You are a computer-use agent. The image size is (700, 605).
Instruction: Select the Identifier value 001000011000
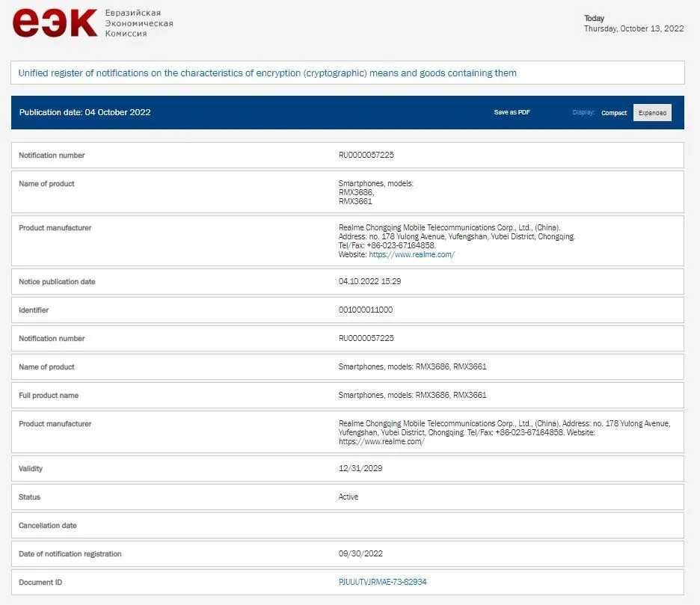pos(365,310)
